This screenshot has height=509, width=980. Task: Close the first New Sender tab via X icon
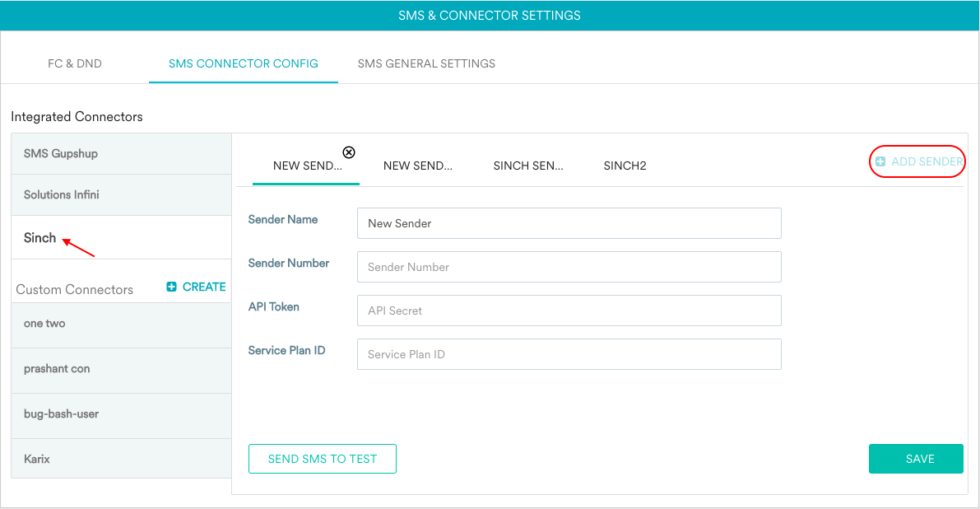click(x=349, y=152)
